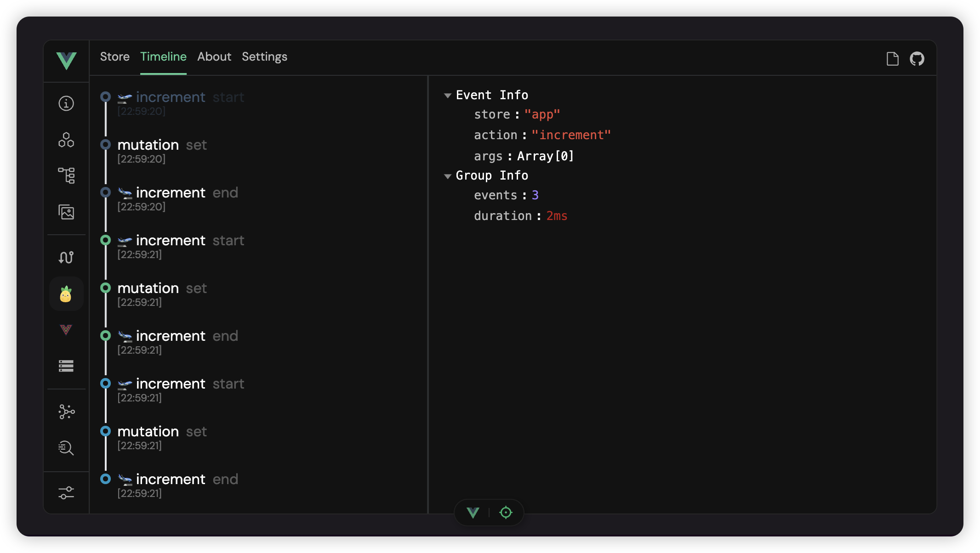Select the Pinia pineapple icon
This screenshot has height=553, width=980.
click(66, 294)
